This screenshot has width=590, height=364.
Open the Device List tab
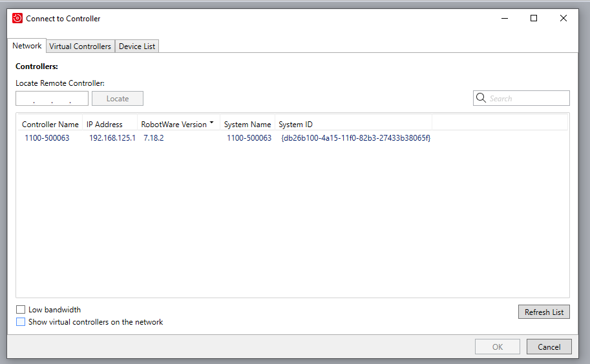point(137,46)
